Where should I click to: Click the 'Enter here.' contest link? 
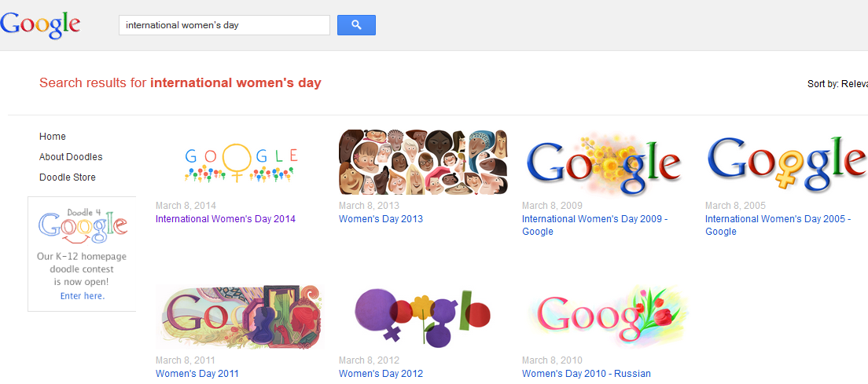pyautogui.click(x=82, y=296)
